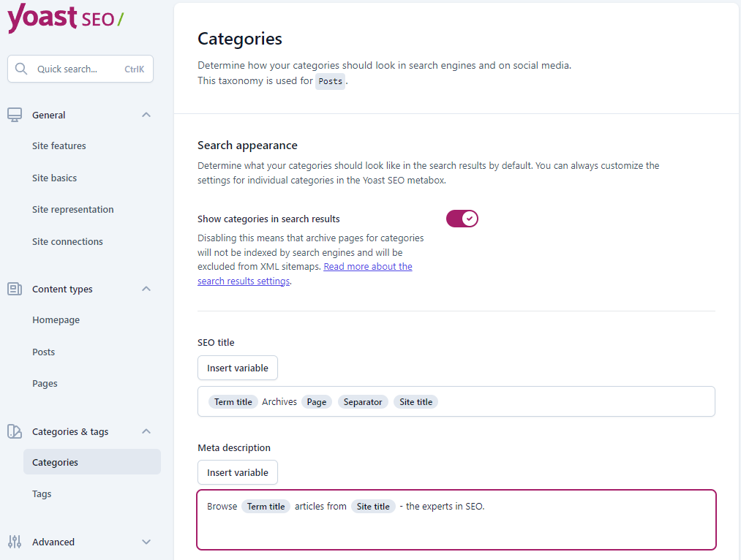
Task: Click the Advanced sliders icon
Action: point(15,542)
